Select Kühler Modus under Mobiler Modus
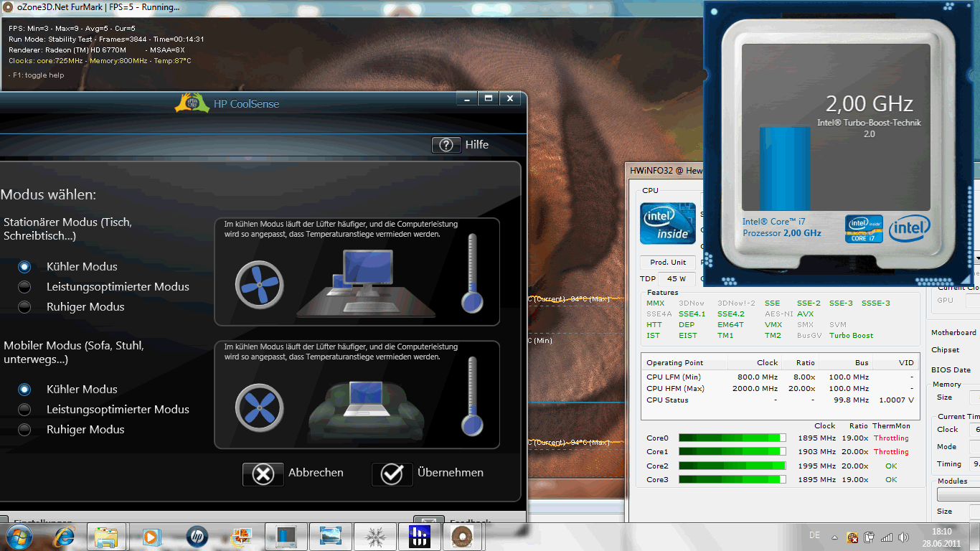980x551 pixels. pos(25,389)
